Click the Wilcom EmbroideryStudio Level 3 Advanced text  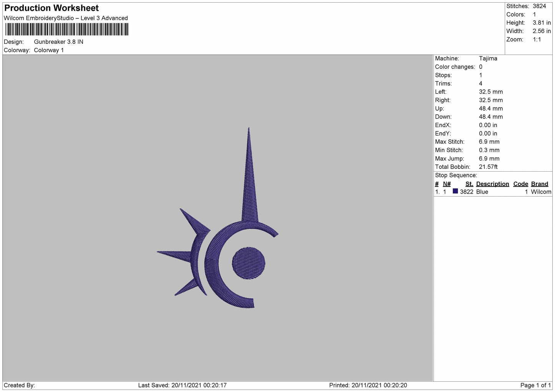(66, 18)
